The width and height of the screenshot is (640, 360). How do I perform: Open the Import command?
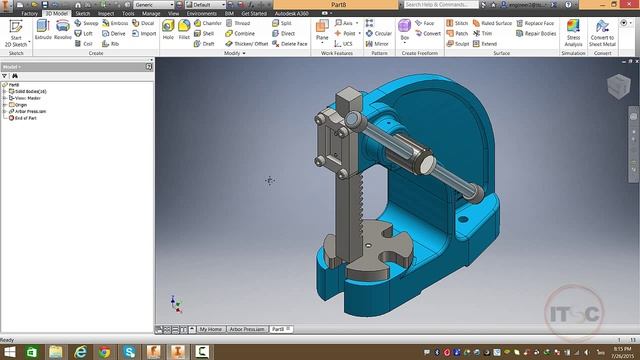click(x=144, y=33)
